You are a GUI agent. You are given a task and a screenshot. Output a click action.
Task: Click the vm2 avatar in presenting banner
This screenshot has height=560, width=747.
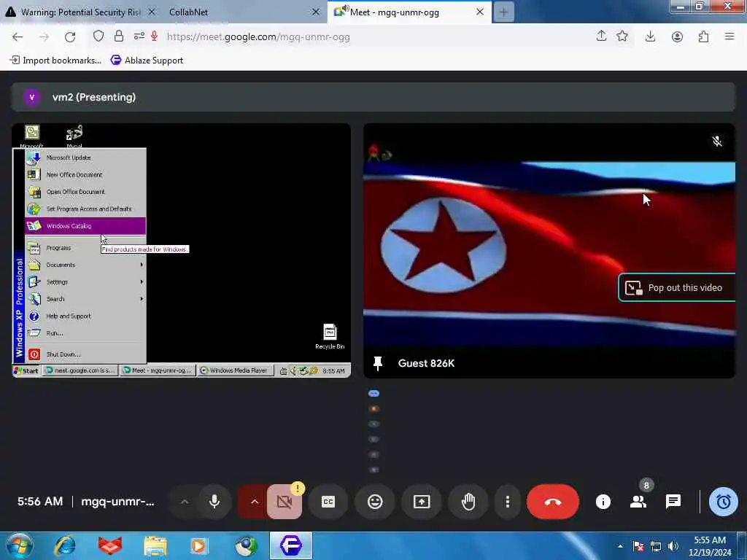32,97
